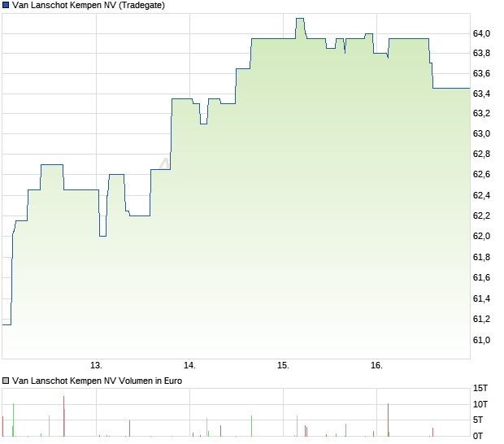Click the 62,8 price axis label
Image resolution: width=504 pixels, height=444 pixels.
click(481, 154)
